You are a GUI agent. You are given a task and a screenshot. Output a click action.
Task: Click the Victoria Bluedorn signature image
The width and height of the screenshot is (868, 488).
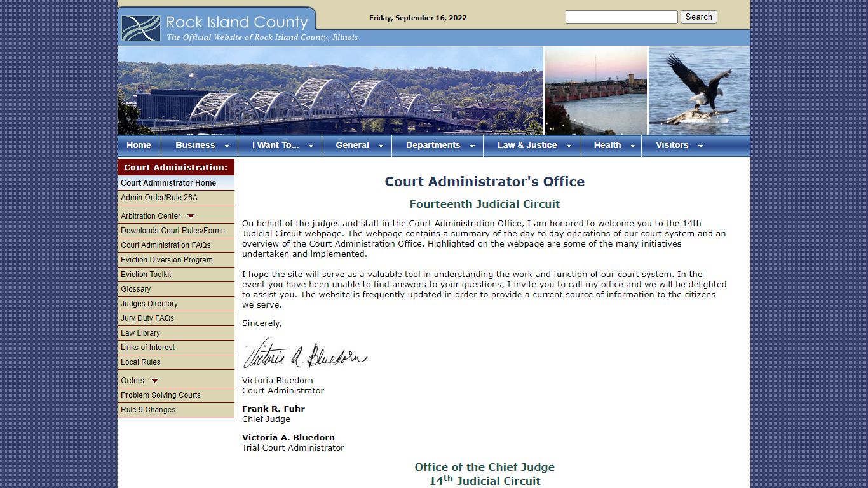(x=304, y=353)
